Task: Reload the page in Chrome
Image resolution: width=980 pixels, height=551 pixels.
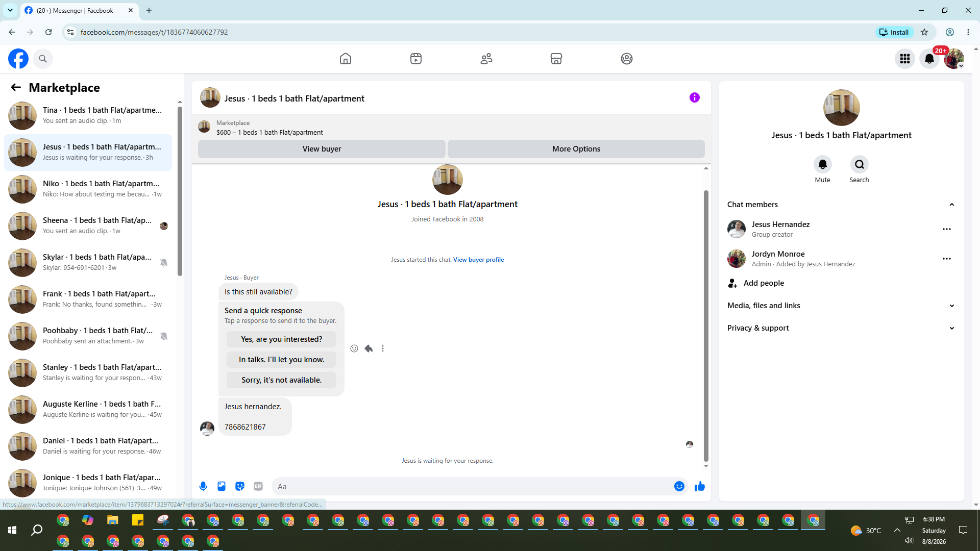Action: (x=48, y=32)
